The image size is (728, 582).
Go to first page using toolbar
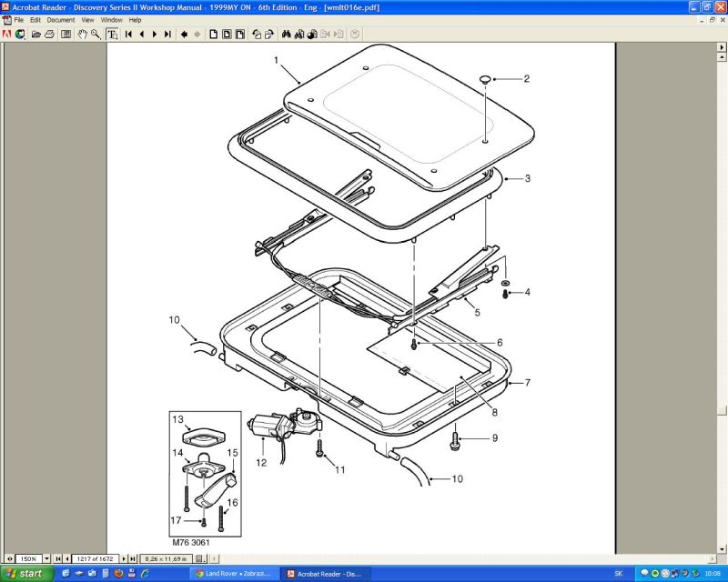tap(128, 35)
